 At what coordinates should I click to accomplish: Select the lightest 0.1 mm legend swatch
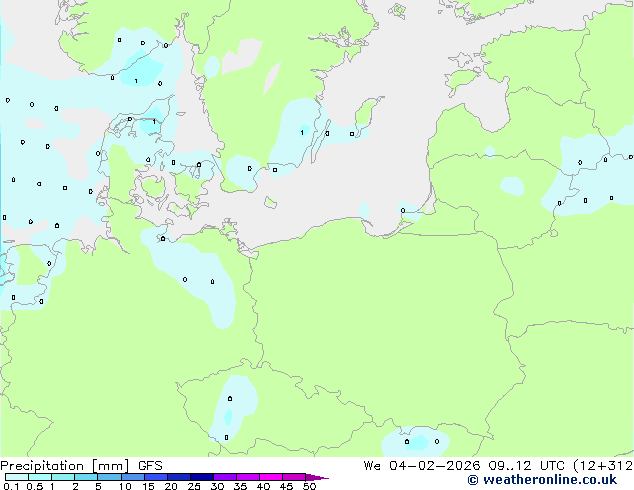point(17,477)
